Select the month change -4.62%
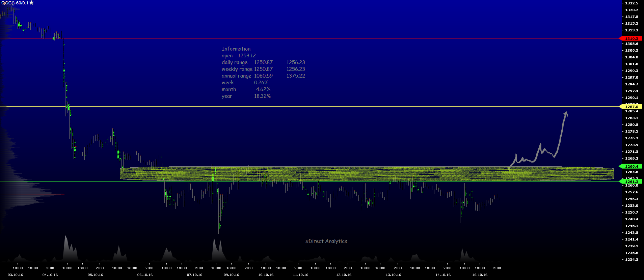This screenshot has width=644, height=280. pos(262,89)
